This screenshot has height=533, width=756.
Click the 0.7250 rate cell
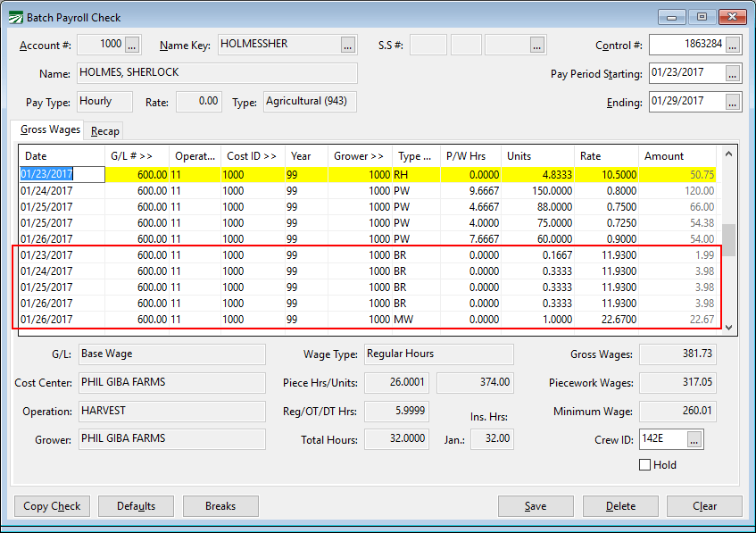(607, 223)
